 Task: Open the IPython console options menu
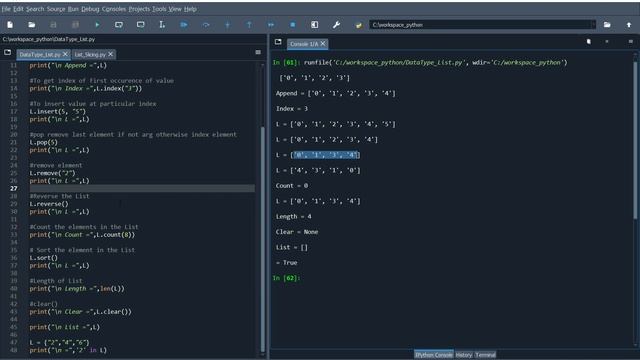click(630, 42)
